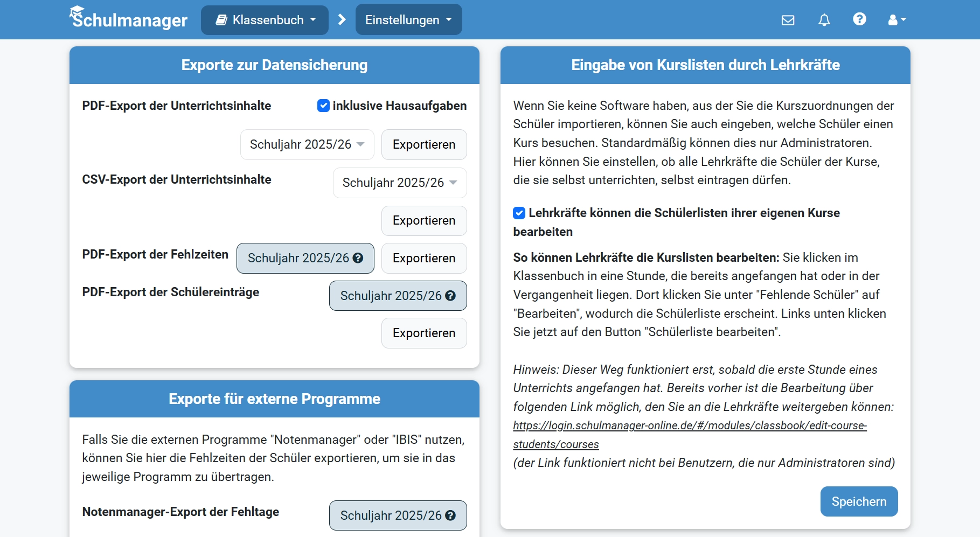The image size is (980, 537).
Task: Export CSV of Unterrichtsinhalte
Action: tap(424, 220)
